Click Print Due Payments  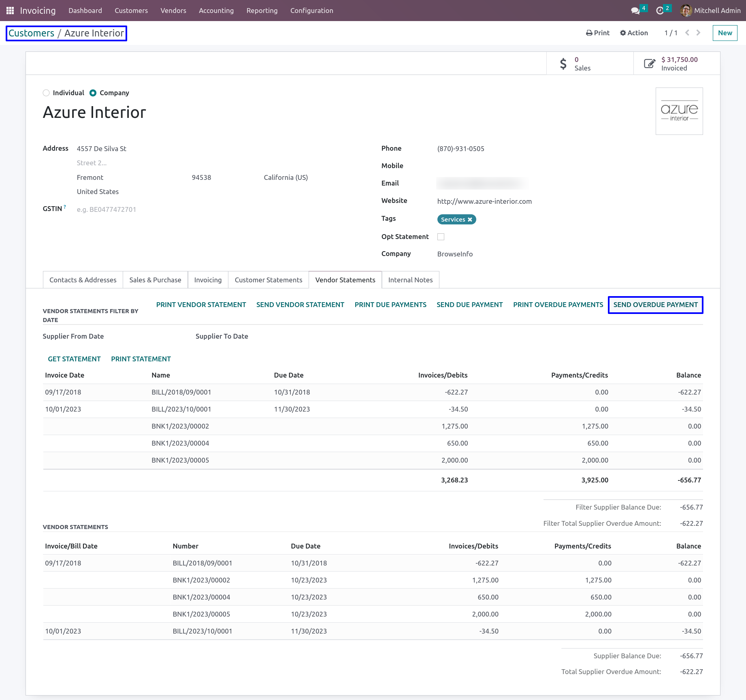pos(390,305)
